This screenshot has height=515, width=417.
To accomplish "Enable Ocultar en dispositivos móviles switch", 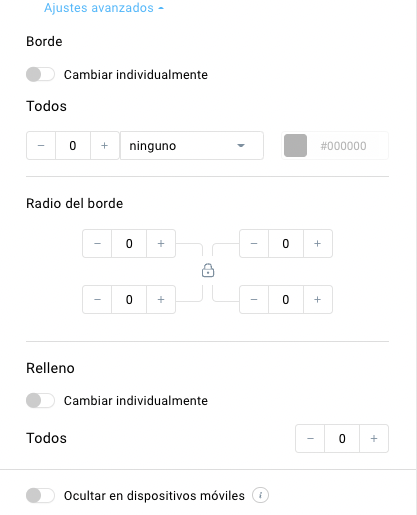I will [x=40, y=495].
